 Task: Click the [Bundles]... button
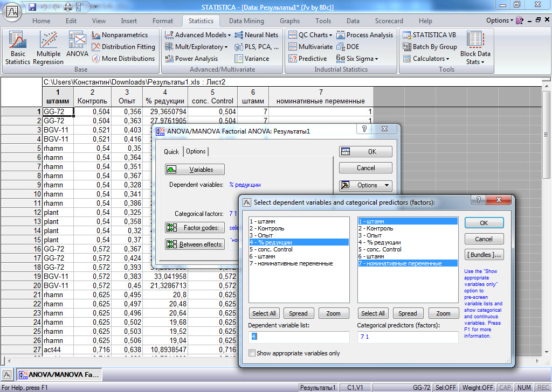point(484,255)
